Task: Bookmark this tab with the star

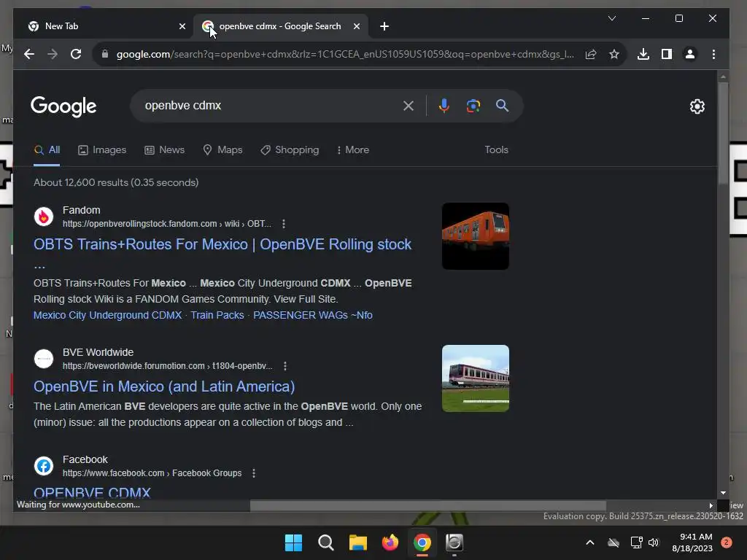Action: click(x=614, y=54)
